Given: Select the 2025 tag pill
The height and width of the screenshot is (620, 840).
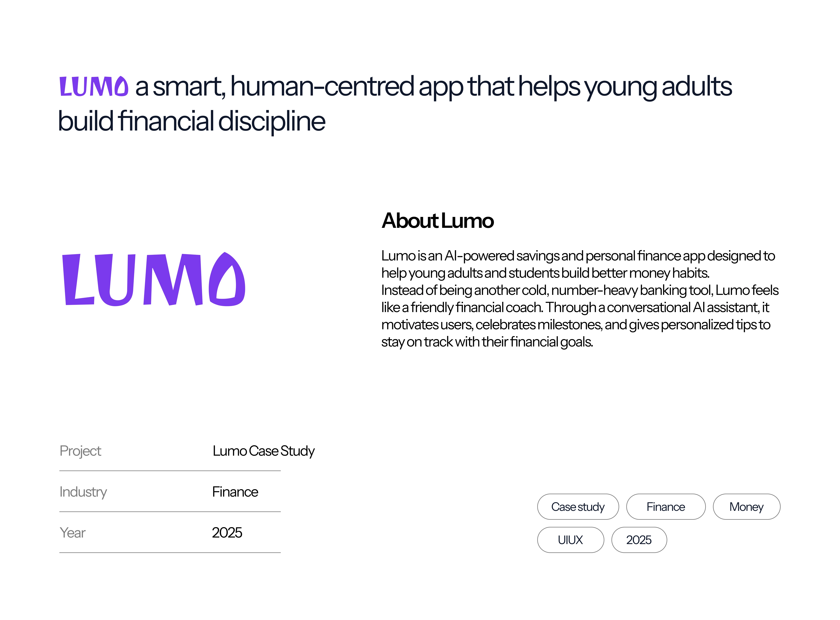Looking at the screenshot, I should click(639, 540).
